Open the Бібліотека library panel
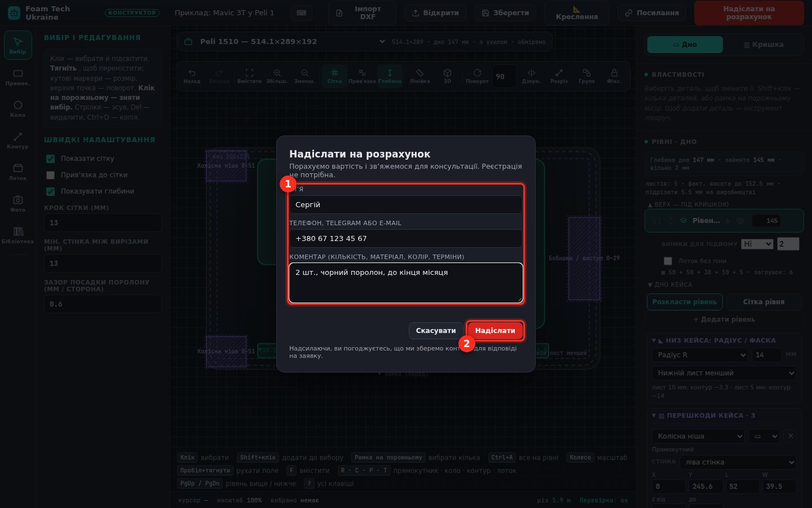Viewport: 812px width, 508px height. [17, 235]
